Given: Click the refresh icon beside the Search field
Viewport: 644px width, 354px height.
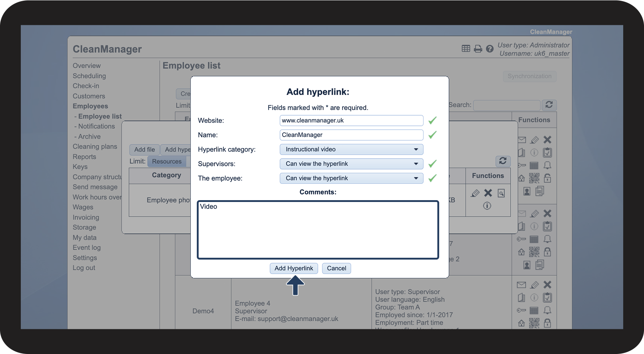Looking at the screenshot, I should tap(549, 105).
